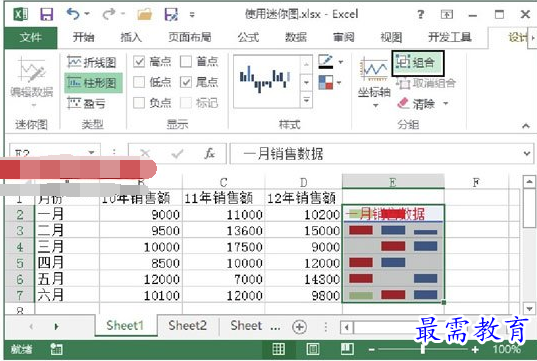Toggle the Last Point (尾点) checkbox
This screenshot has height=361, width=537.
[186, 82]
